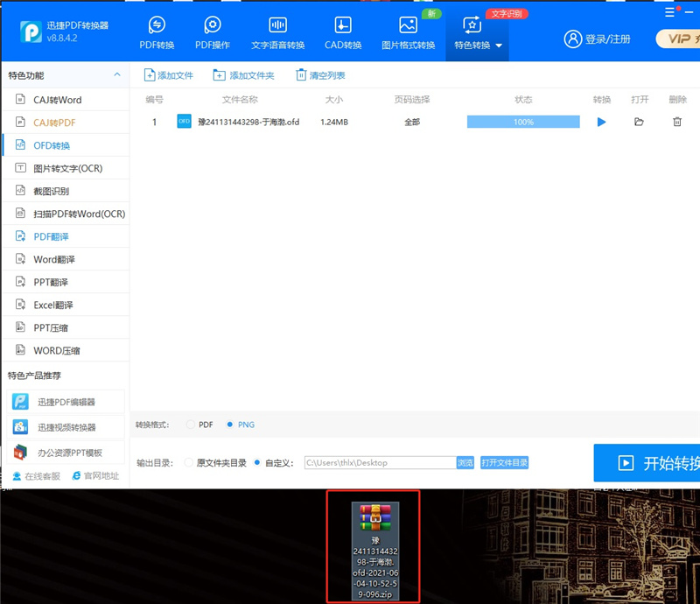This screenshot has height=604, width=700.
Task: Open 官网地址 website link
Action: pyautogui.click(x=95, y=476)
